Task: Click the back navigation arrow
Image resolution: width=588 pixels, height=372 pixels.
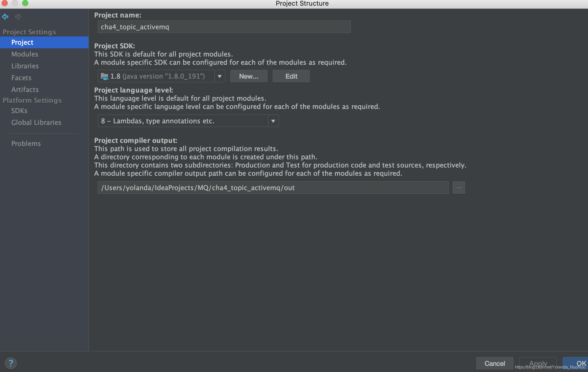Action: 5,16
